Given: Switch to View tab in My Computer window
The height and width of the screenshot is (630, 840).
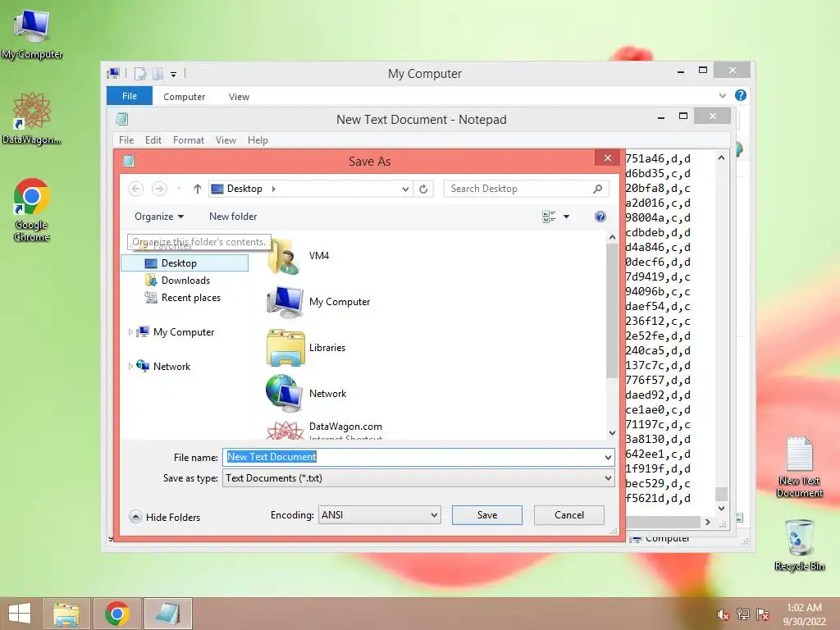Looking at the screenshot, I should 239,97.
